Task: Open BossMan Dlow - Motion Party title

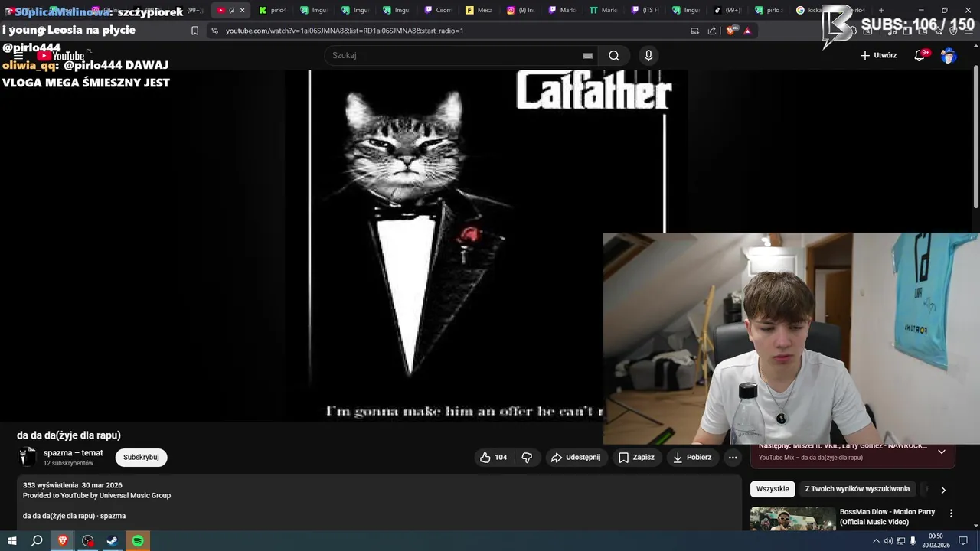Action: point(887,517)
